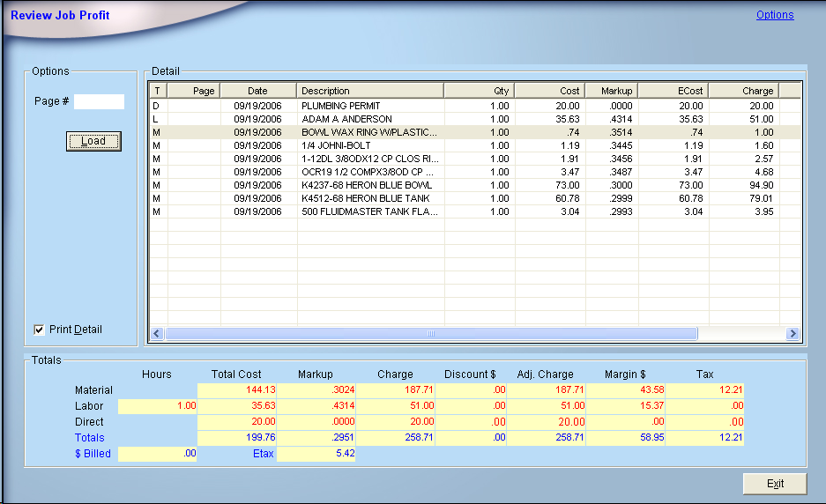Viewport: 826px width, 504px height.
Task: Click the Charge column header
Action: click(743, 91)
